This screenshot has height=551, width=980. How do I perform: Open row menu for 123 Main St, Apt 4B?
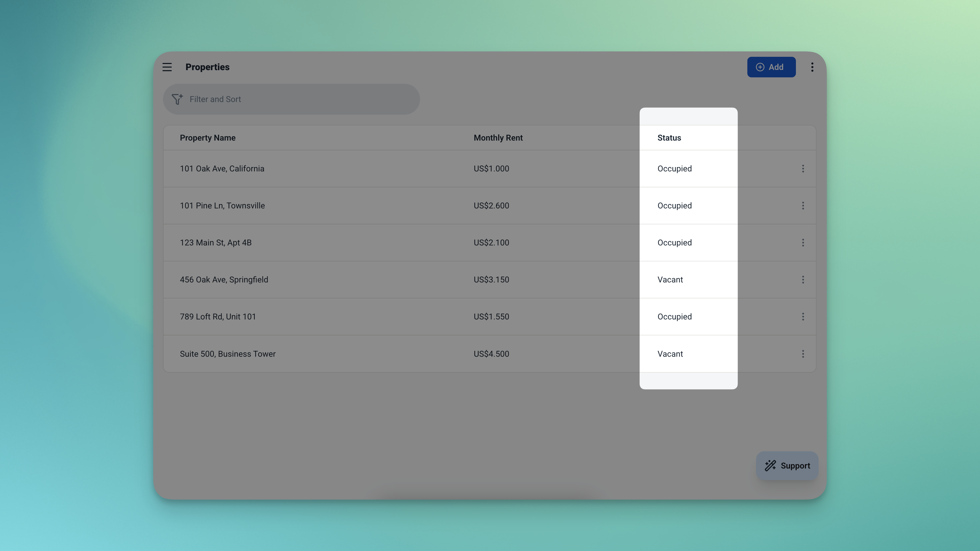coord(803,243)
